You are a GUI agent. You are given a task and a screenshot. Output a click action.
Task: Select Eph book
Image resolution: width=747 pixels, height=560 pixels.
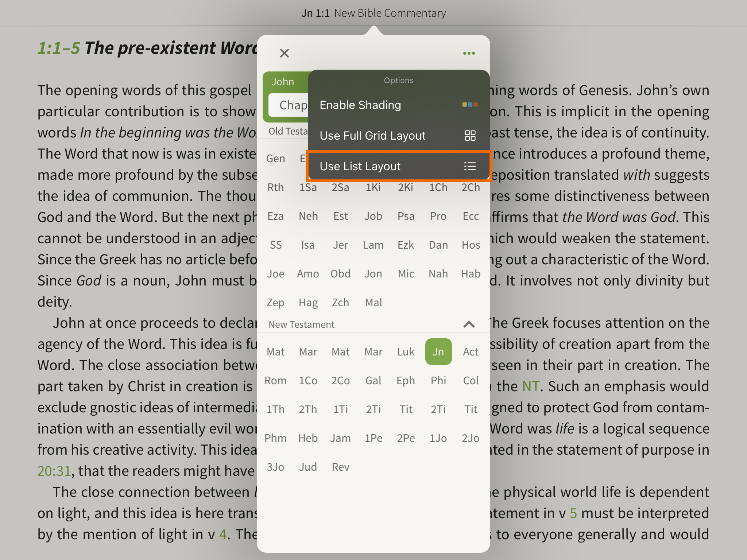point(406,381)
